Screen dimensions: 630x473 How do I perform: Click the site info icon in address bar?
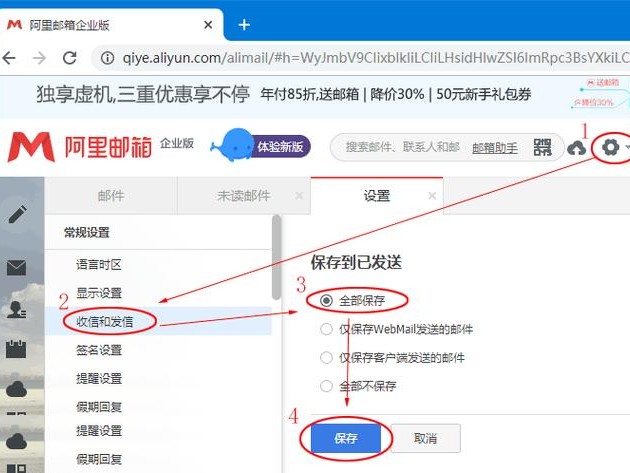click(x=107, y=58)
